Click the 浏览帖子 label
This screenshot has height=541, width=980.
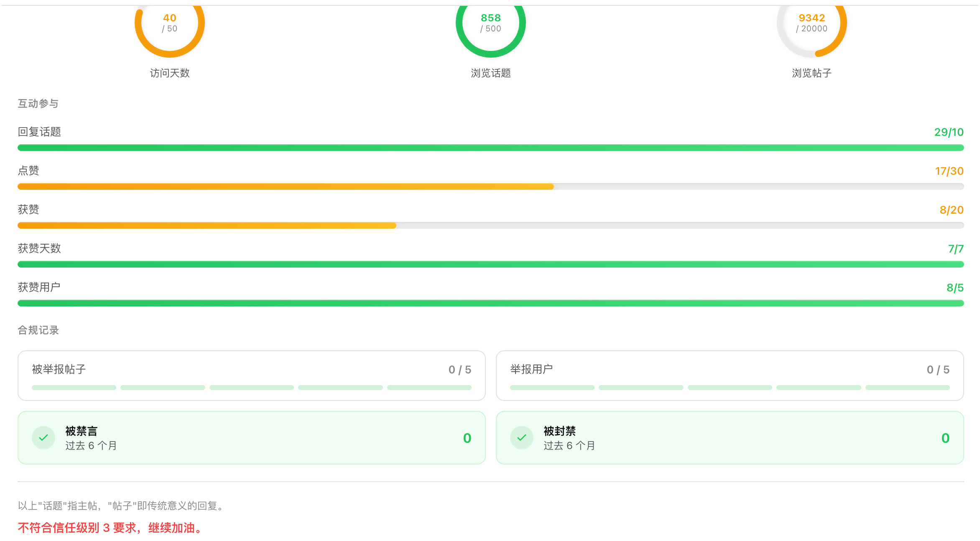coord(812,73)
